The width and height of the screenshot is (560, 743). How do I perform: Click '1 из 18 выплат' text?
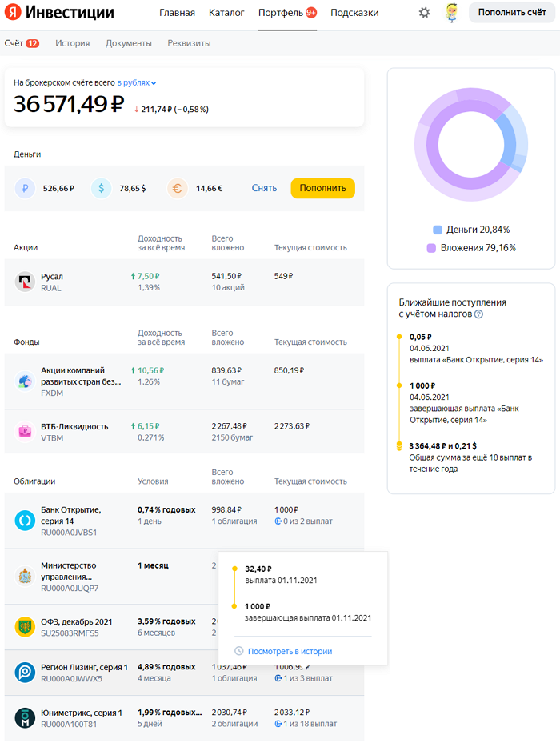(310, 724)
